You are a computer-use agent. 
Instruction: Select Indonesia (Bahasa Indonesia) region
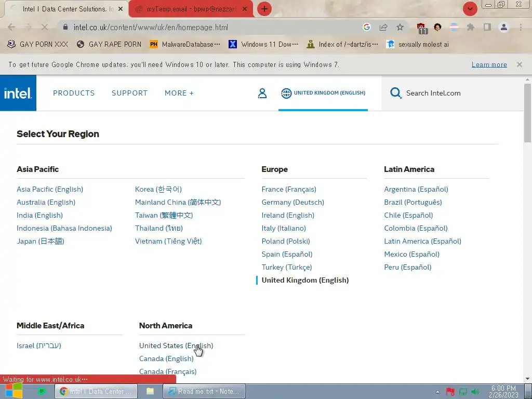64,228
